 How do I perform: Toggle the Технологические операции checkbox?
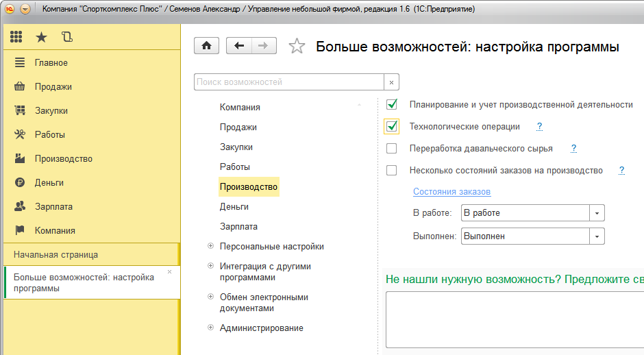pyautogui.click(x=392, y=127)
